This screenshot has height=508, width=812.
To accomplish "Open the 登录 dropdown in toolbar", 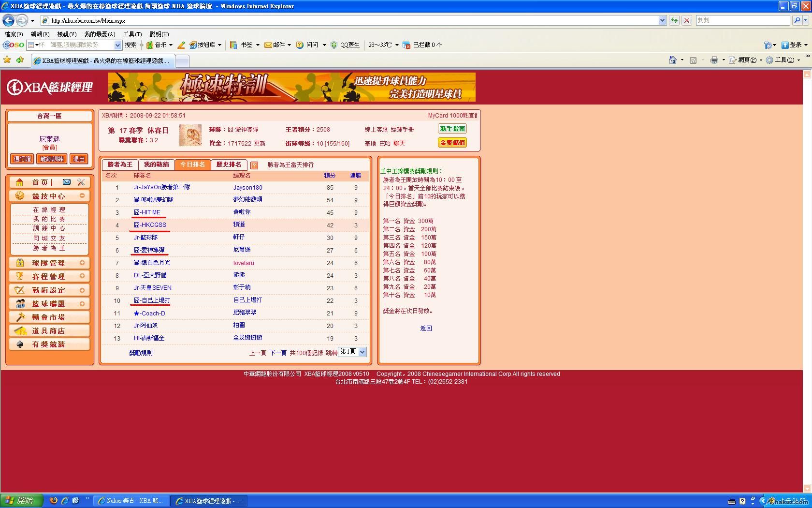I will 806,45.
